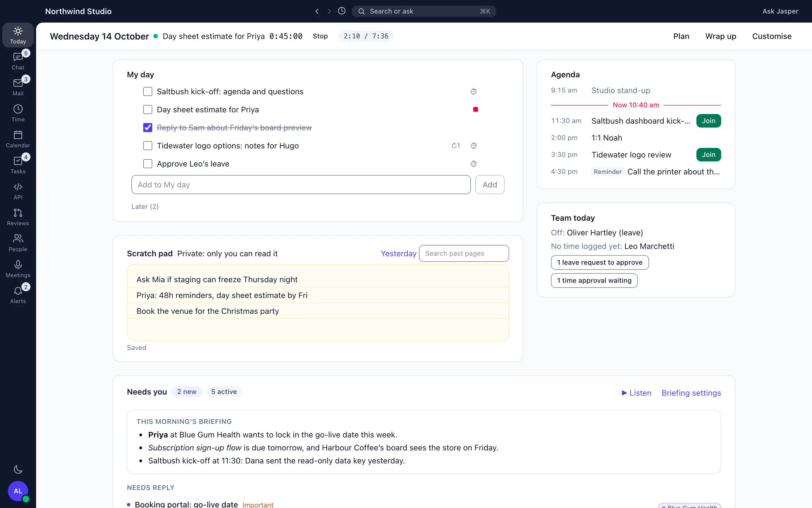Start timer for Approve Leo's leave

coord(473,164)
